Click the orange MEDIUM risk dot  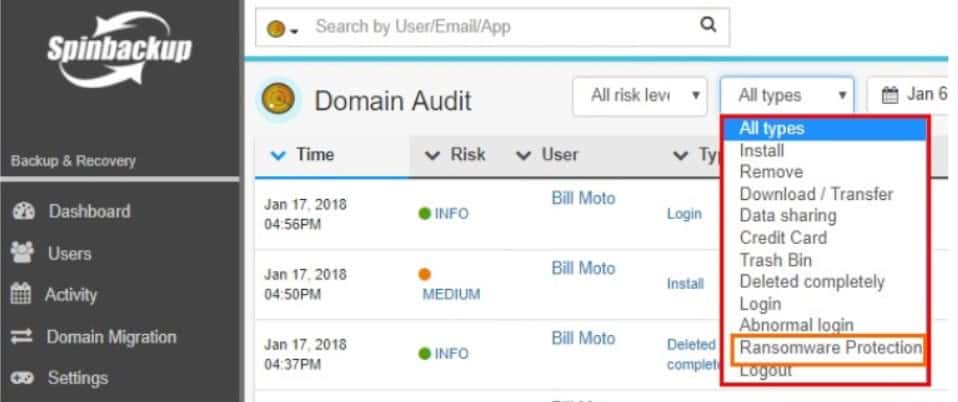click(x=425, y=274)
